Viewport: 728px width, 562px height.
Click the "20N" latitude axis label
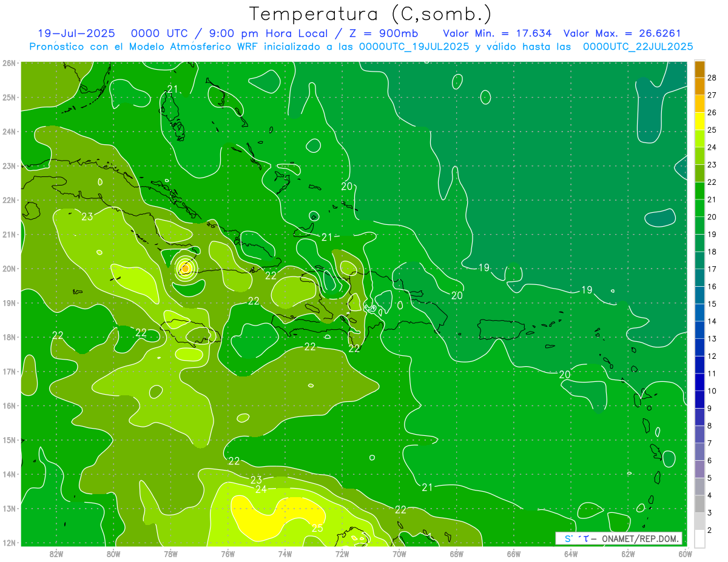click(9, 269)
